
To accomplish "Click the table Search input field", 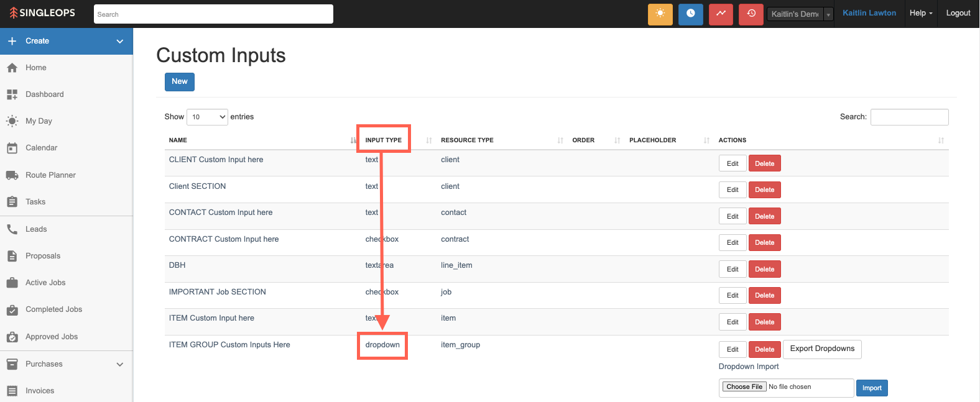I will (909, 117).
